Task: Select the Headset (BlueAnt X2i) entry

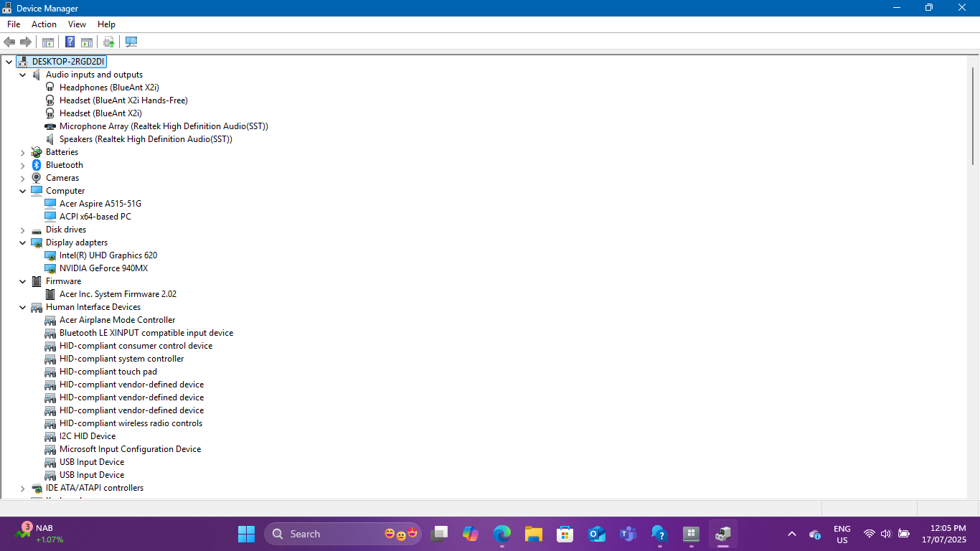Action: click(100, 113)
